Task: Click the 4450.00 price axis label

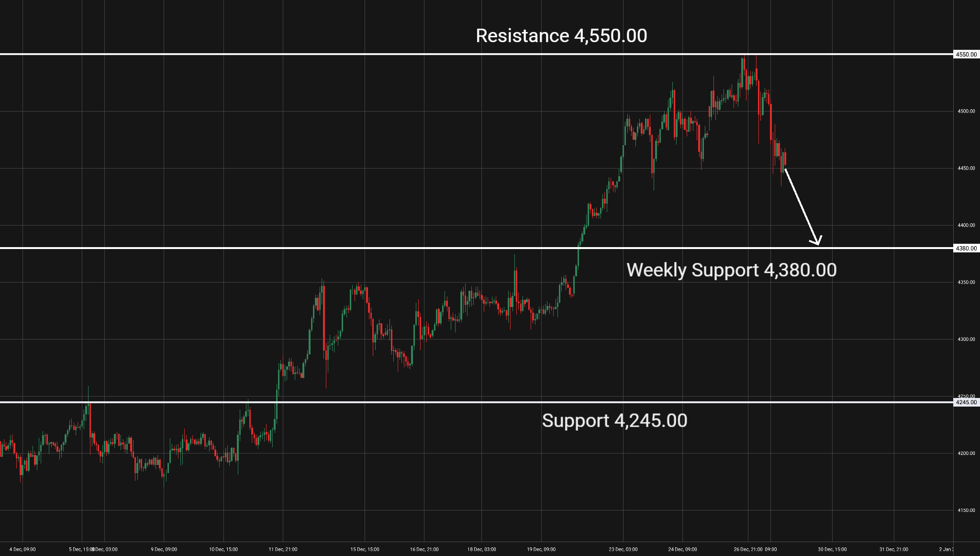Action: click(x=966, y=168)
